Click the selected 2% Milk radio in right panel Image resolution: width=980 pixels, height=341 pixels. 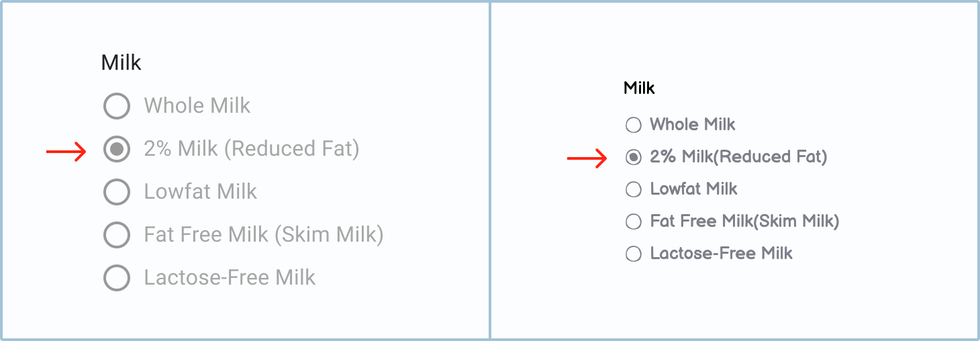[633, 157]
